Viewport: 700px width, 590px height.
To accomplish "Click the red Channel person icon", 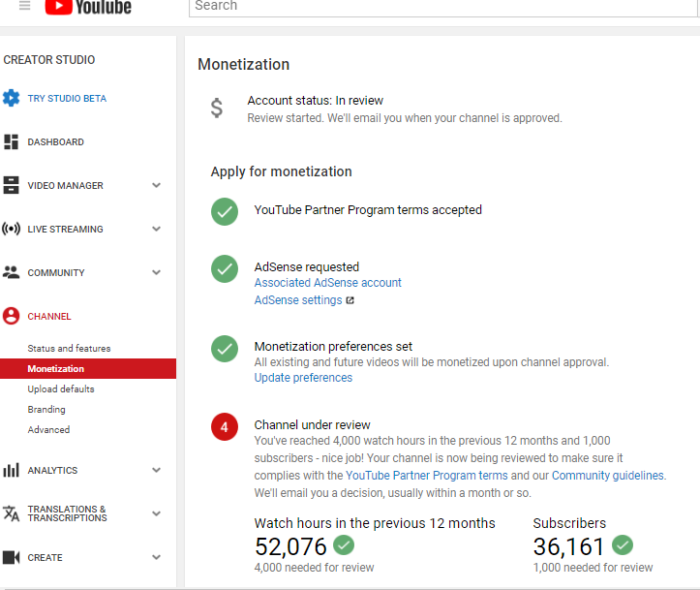I will pos(12,316).
